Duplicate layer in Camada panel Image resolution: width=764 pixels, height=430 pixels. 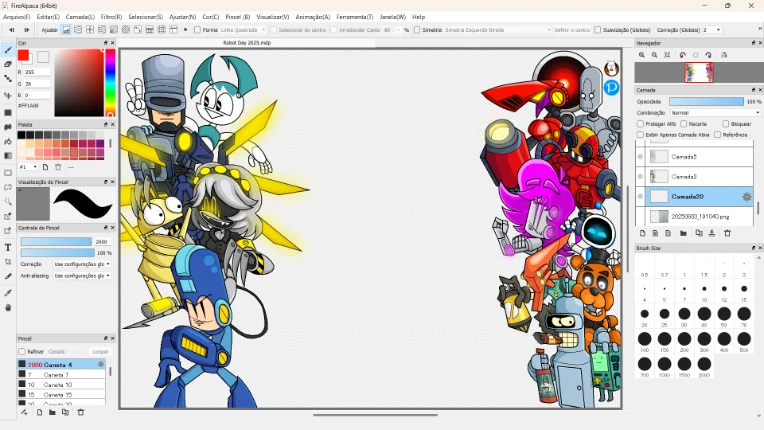[x=699, y=233]
